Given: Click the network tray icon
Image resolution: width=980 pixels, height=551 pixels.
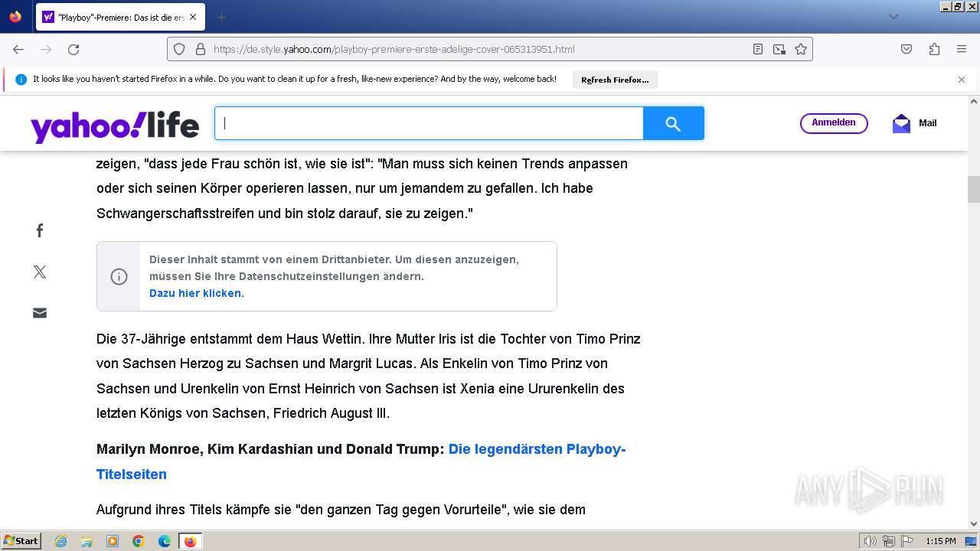Looking at the screenshot, I should 889,541.
